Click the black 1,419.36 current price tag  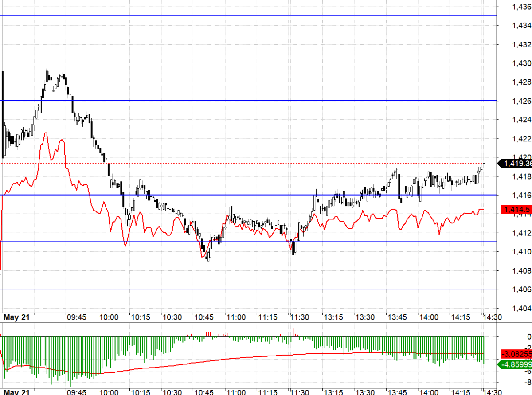(x=516, y=164)
